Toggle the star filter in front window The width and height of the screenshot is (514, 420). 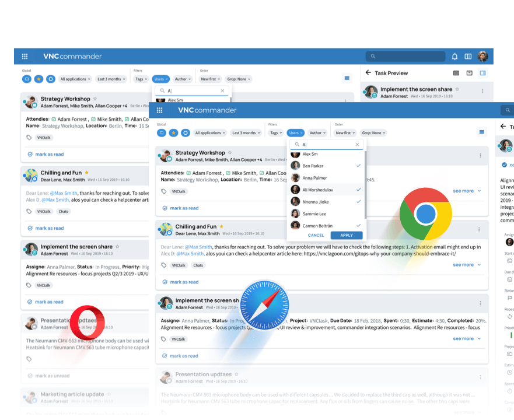click(173, 133)
